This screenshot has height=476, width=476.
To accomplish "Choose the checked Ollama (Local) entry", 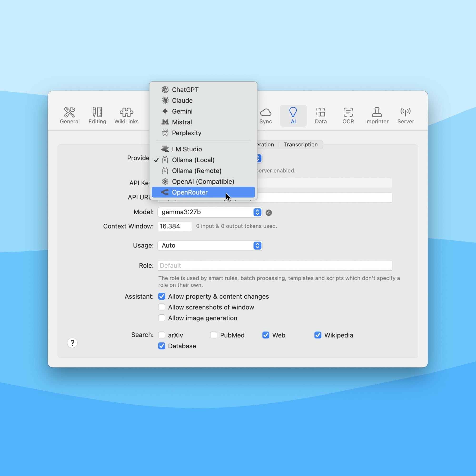I will [203, 160].
